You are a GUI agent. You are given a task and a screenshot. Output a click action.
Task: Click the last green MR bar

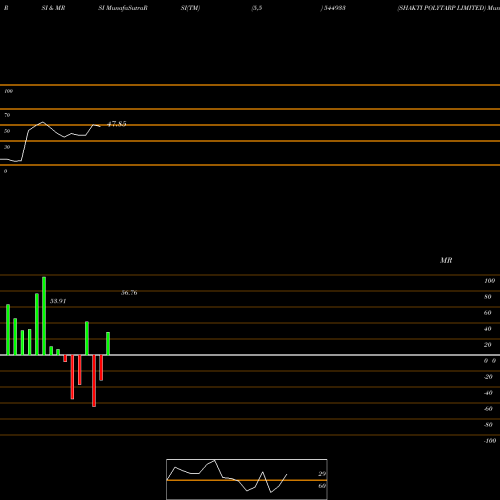pyautogui.click(x=108, y=343)
